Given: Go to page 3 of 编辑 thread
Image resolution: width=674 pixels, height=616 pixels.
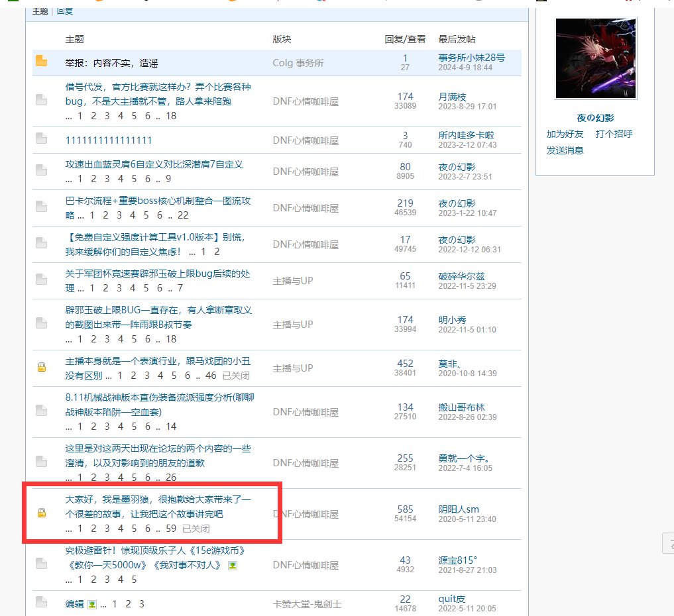Looking at the screenshot, I should point(141,604).
